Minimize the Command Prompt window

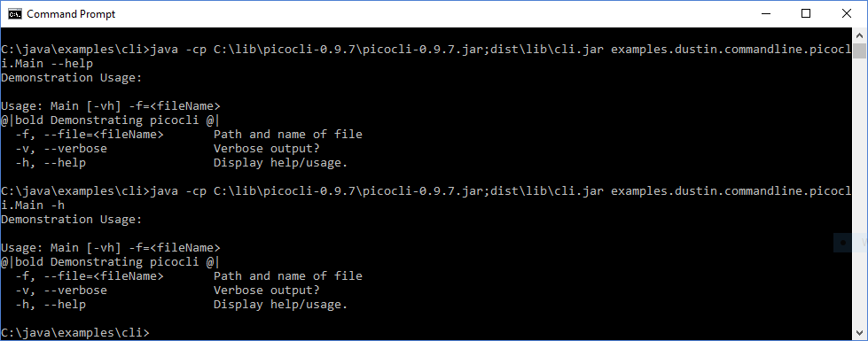[x=767, y=14]
